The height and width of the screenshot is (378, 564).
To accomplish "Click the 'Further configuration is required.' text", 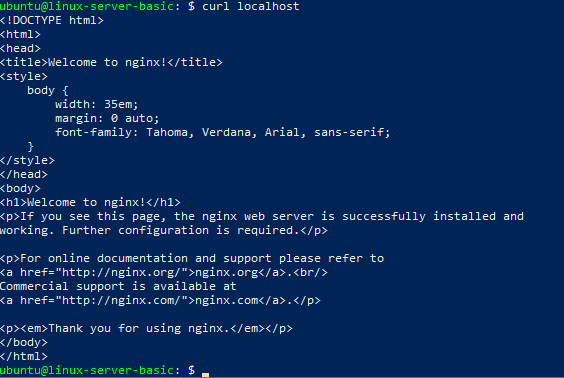I will (181, 231).
